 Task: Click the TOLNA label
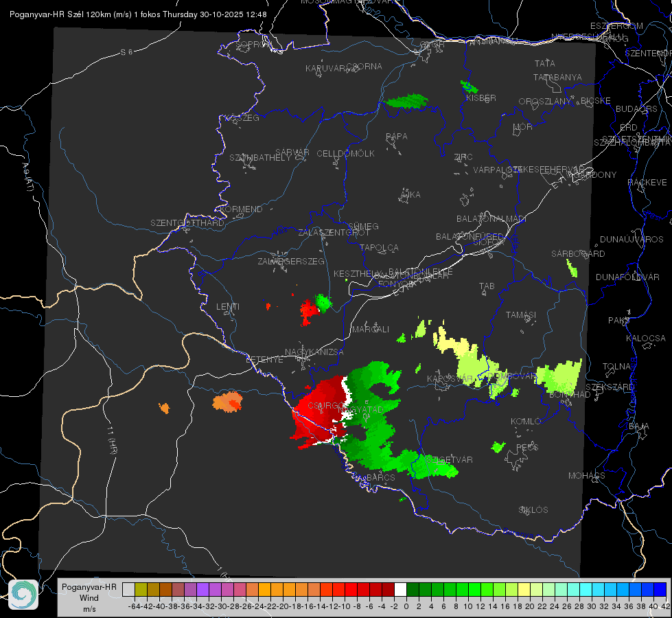tap(616, 367)
